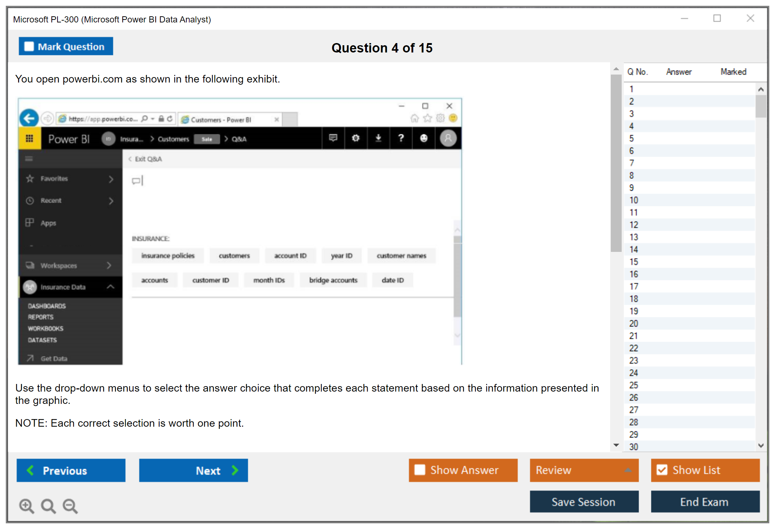Screen dimensions: 778x532
Task: Enable the Show Answer checkbox
Action: coord(420,470)
